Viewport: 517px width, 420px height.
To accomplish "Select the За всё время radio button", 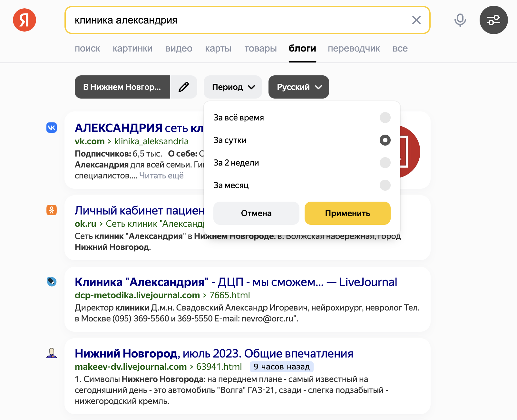I will tap(385, 118).
